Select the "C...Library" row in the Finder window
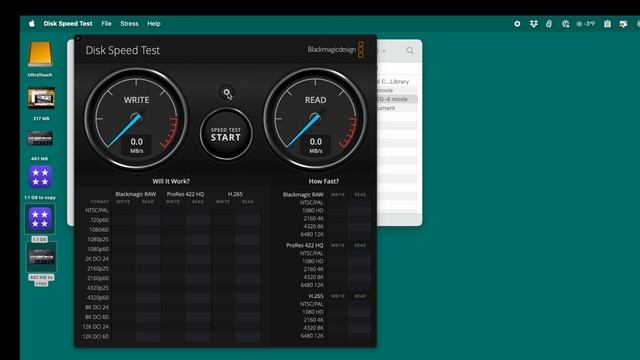Screen dimensions: 640x360 [397, 82]
